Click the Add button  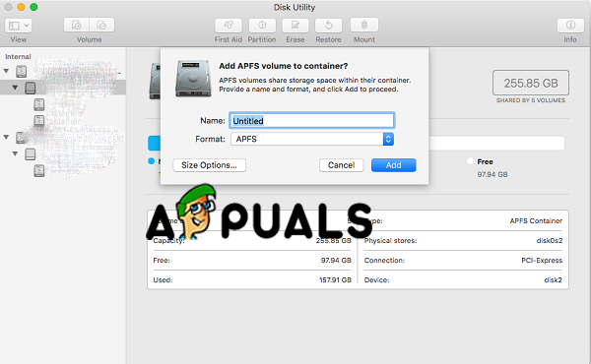tap(393, 165)
